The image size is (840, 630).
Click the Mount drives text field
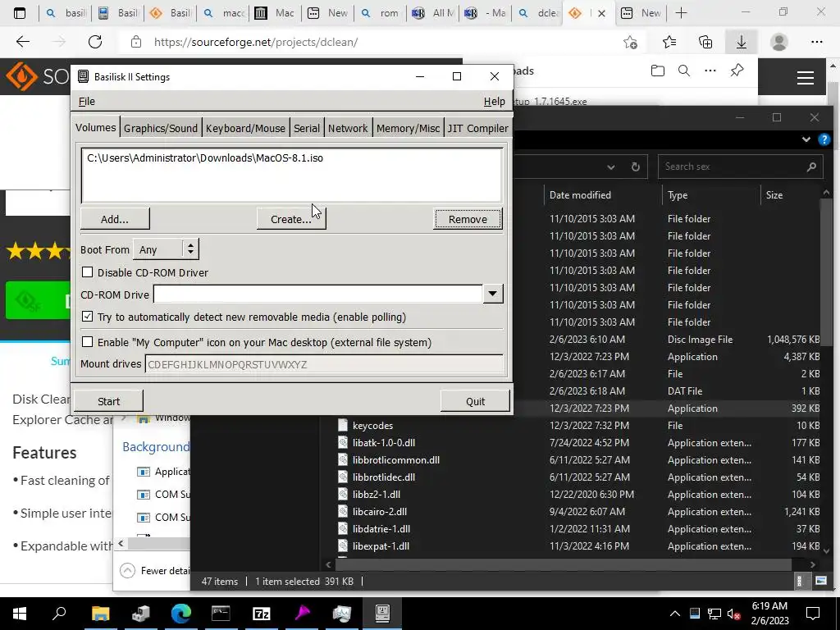click(x=324, y=364)
